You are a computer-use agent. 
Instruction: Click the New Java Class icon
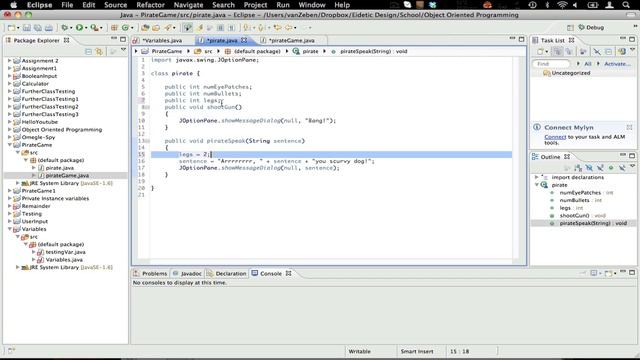(x=125, y=28)
